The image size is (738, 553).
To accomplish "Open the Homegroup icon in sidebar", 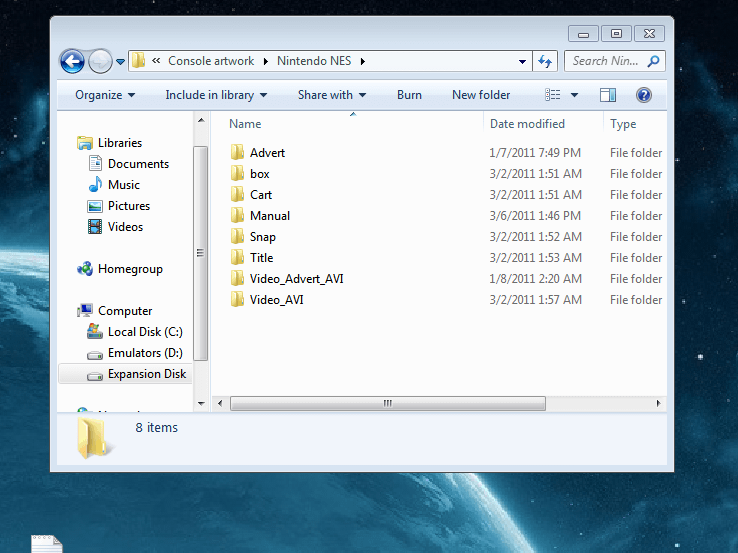I will [85, 269].
